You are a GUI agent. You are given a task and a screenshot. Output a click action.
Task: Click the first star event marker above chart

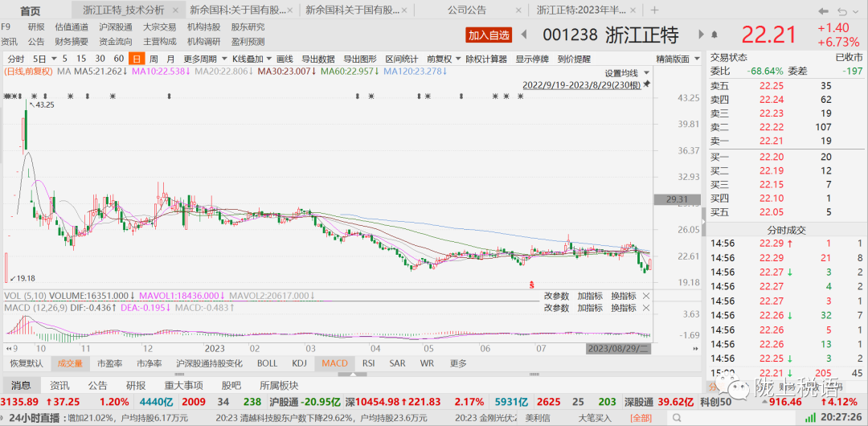pos(6,96)
